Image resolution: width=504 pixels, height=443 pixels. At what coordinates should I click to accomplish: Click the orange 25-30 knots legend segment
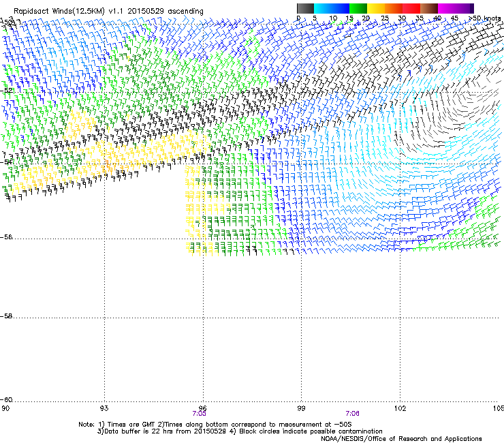pyautogui.click(x=394, y=8)
